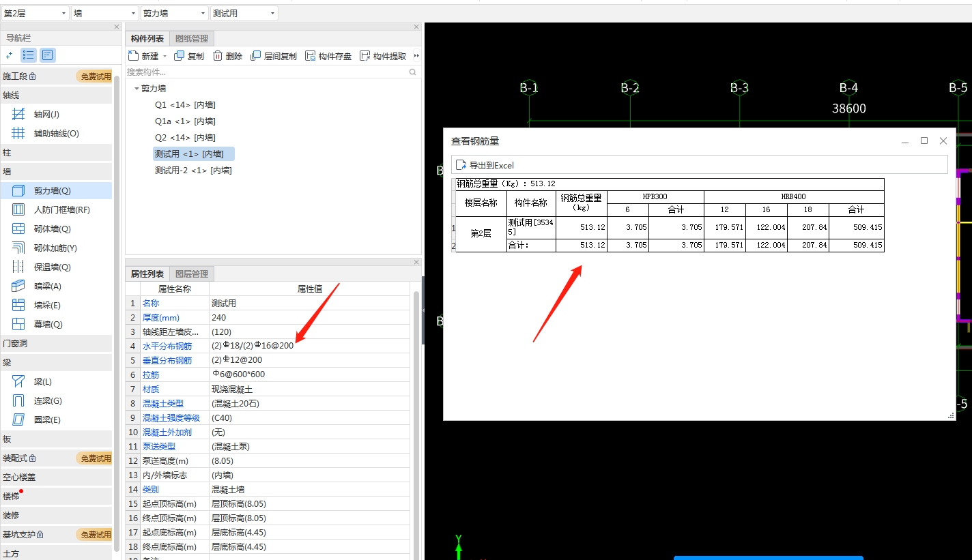972x560 pixels.
Task: Open the 施工段 section in navigation
Action: coord(56,76)
